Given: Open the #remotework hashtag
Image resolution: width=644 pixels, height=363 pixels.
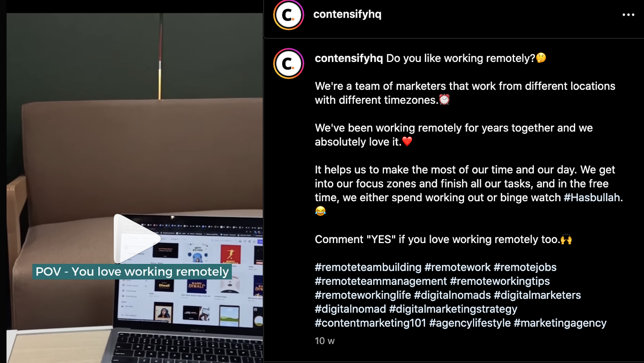Looking at the screenshot, I should pyautogui.click(x=458, y=267).
